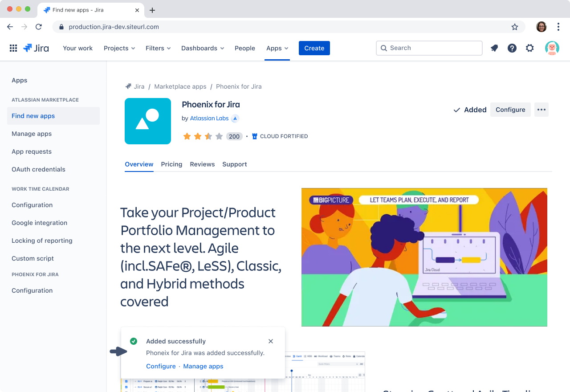Open more actions for Phoenix for Jira
The image size is (570, 392).
click(541, 109)
